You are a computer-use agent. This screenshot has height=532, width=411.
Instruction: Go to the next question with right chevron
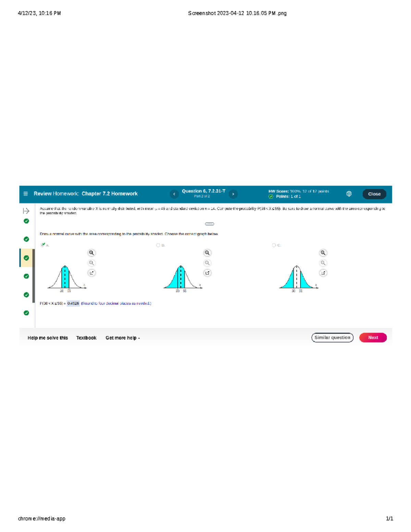(x=233, y=194)
